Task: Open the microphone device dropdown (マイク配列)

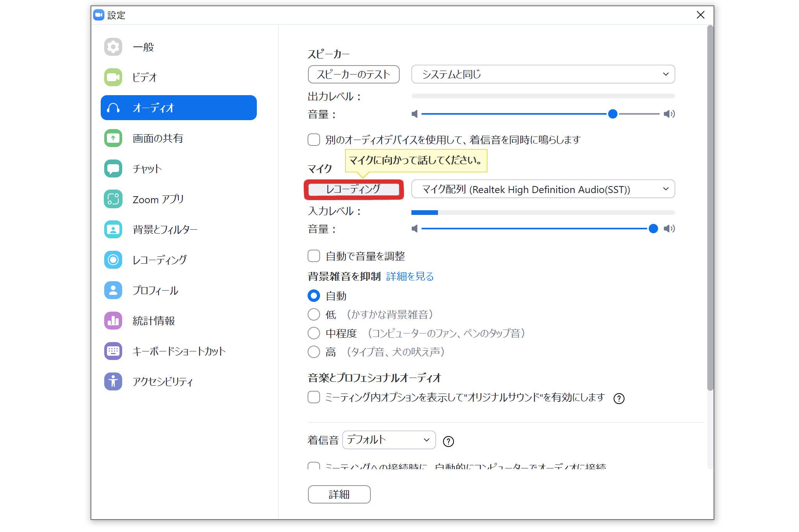Action: (x=543, y=189)
